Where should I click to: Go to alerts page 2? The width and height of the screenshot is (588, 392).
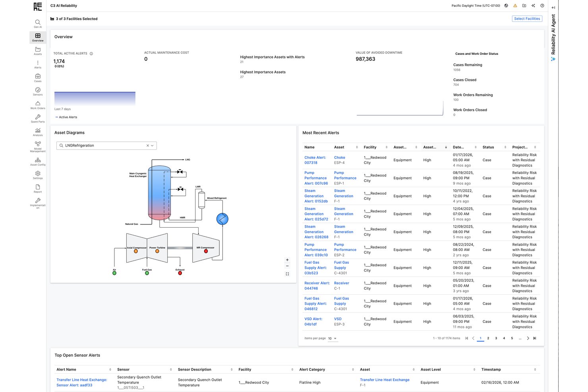pos(488,338)
